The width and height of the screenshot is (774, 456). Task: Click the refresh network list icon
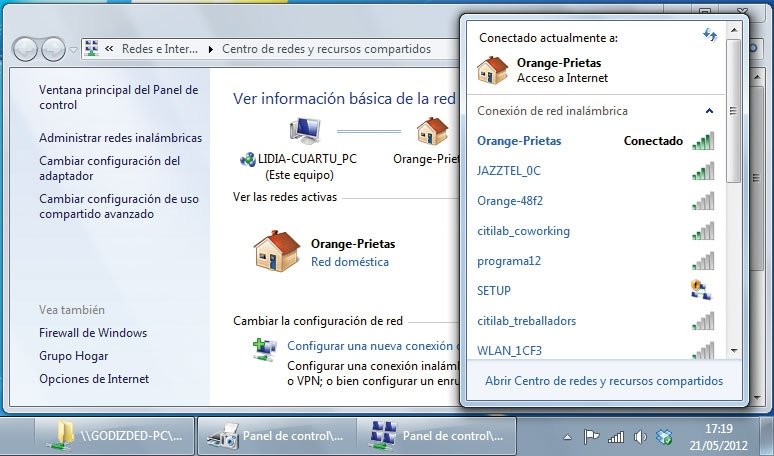tap(710, 36)
